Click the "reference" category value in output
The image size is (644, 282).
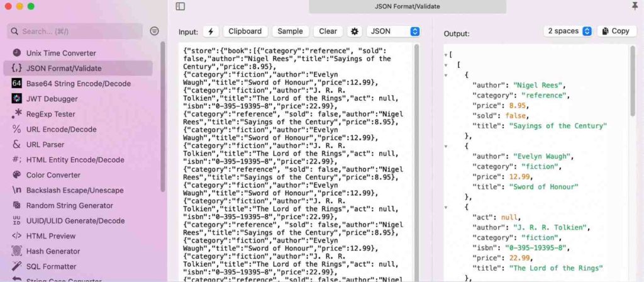coord(544,96)
